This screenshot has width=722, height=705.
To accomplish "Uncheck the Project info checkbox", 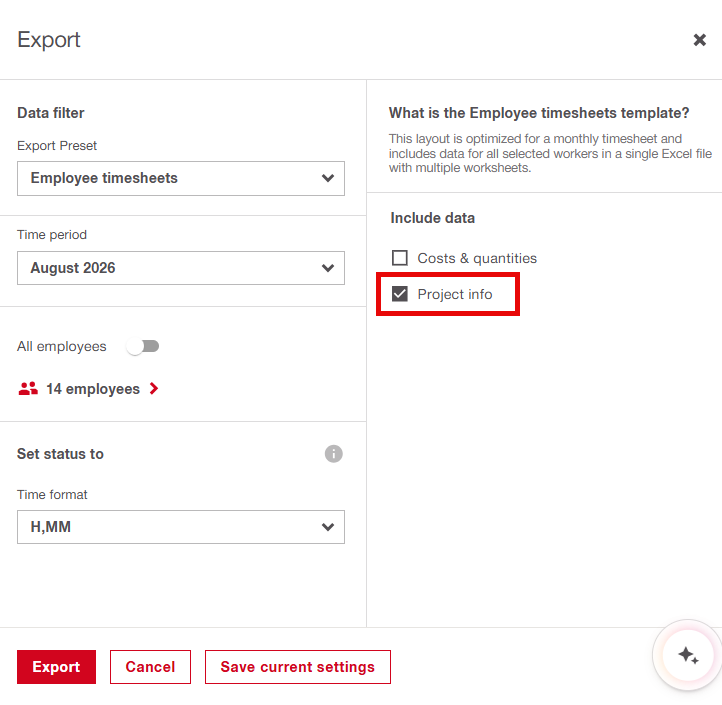I will point(400,294).
